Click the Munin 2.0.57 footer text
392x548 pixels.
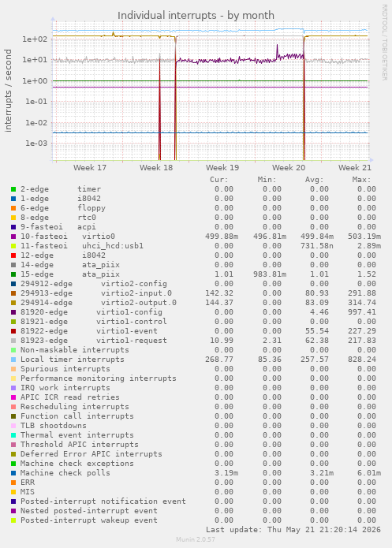(x=196, y=539)
